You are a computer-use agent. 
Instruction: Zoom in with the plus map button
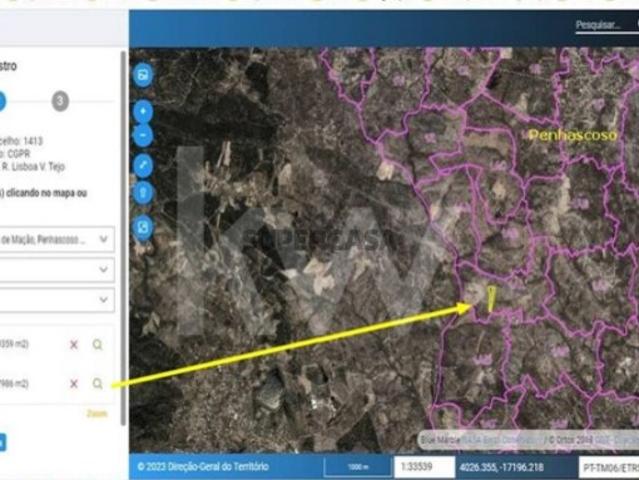[143, 111]
